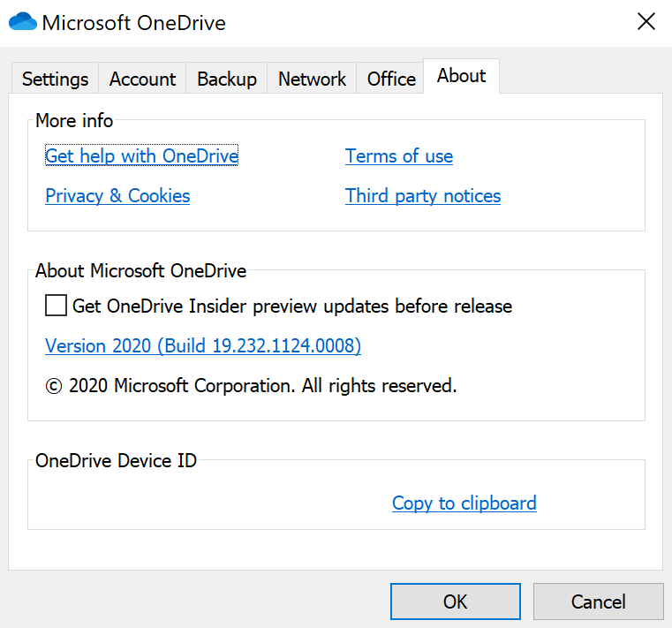Dismiss the dialog with Cancel button
The height and width of the screenshot is (628, 672).
pyautogui.click(x=599, y=602)
